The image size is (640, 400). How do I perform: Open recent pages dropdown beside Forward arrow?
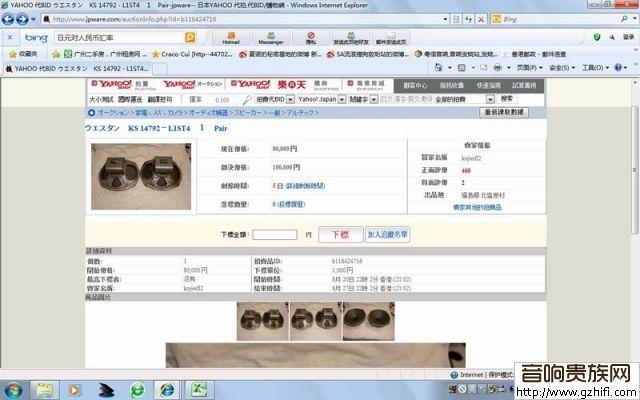click(x=33, y=19)
